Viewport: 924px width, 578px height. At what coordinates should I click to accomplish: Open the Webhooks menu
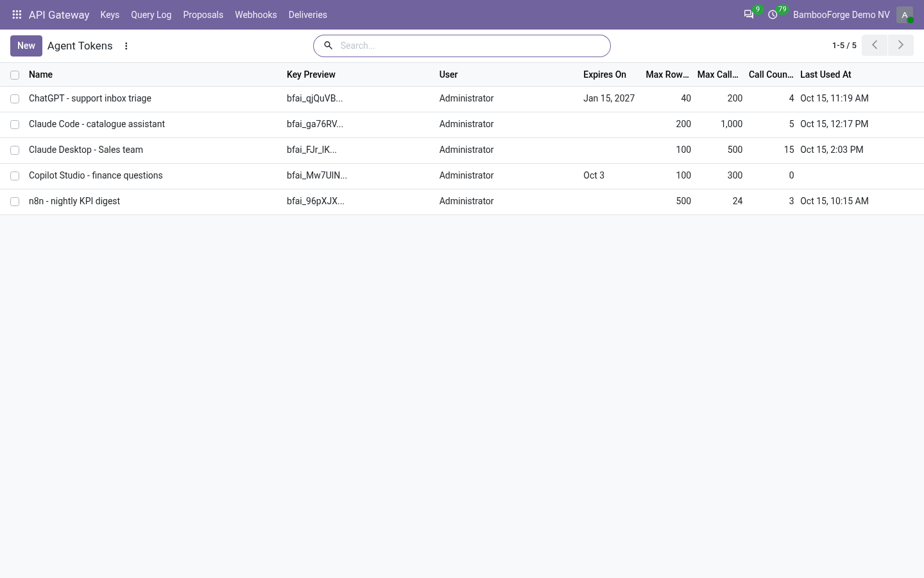(255, 15)
